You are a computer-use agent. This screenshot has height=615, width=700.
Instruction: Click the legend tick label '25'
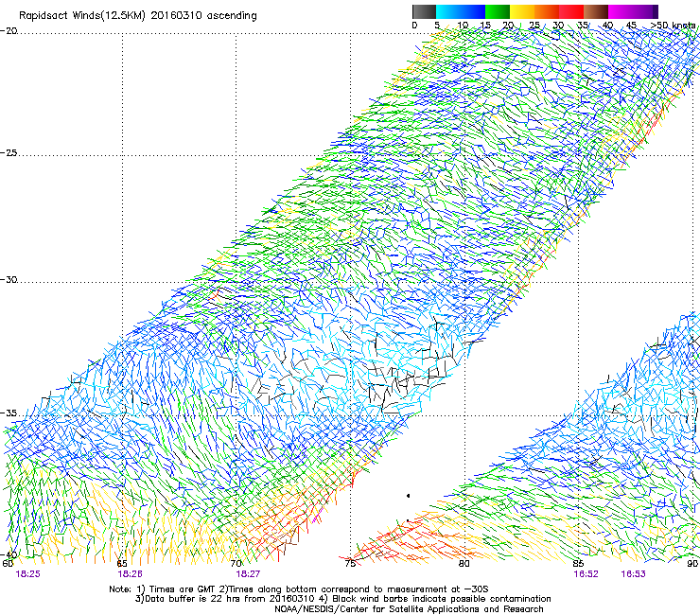pos(534,26)
